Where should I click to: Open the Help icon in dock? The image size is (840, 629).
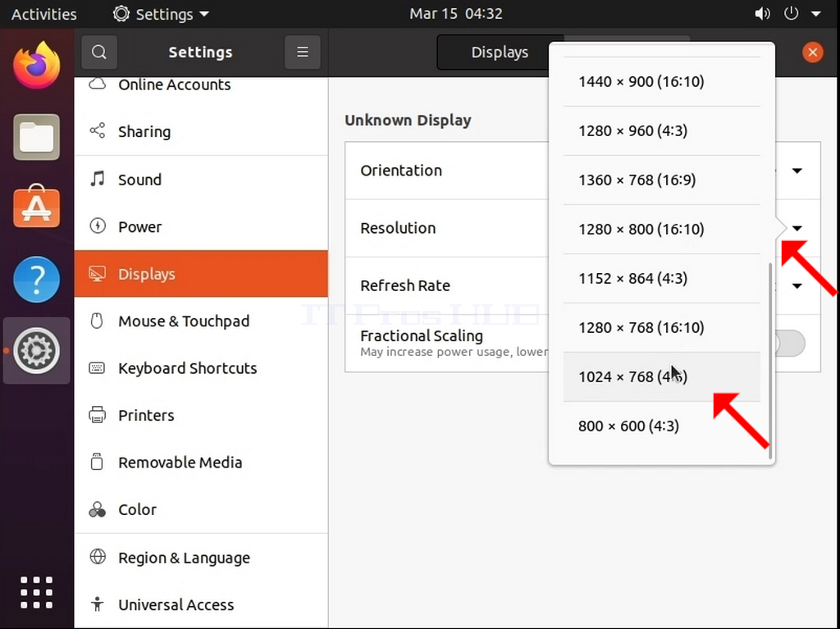coord(36,279)
